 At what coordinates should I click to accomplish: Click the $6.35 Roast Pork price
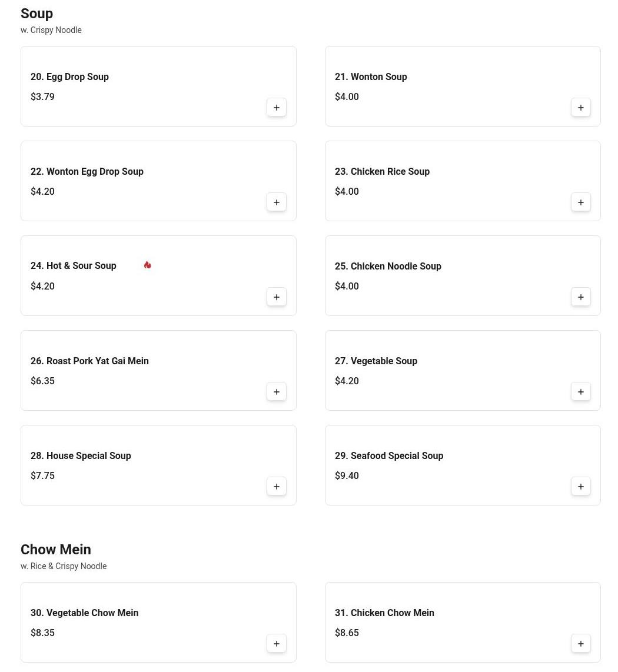43,381
